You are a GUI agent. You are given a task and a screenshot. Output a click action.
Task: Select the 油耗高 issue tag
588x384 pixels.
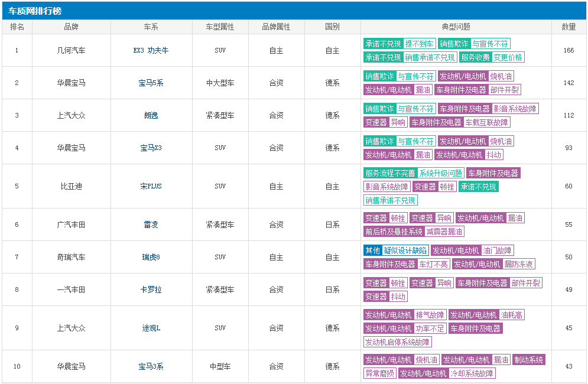512,315
